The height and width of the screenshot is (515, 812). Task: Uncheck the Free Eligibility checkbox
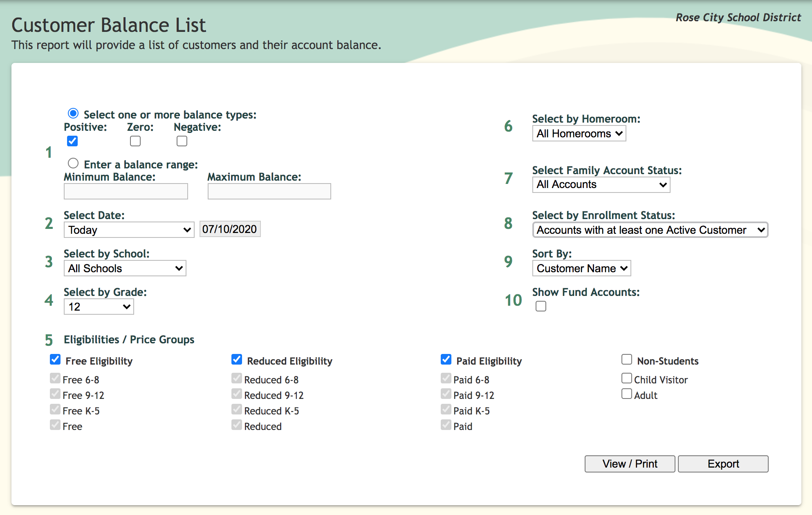click(55, 360)
